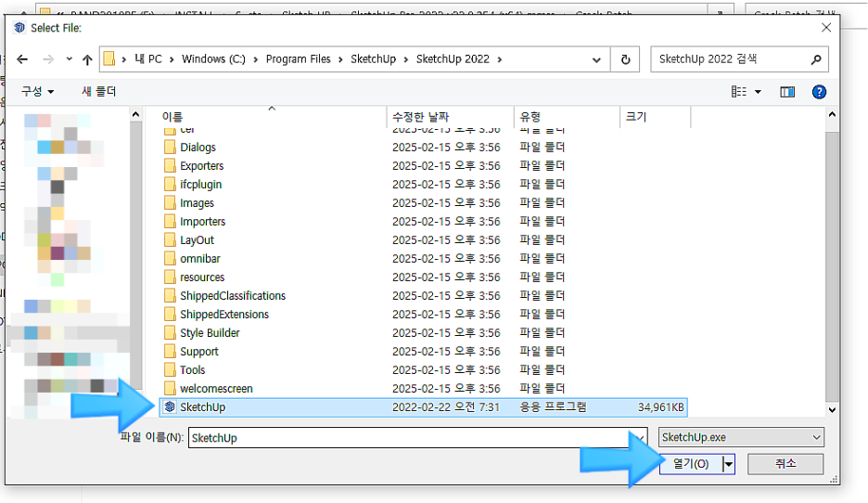Click the search magnifier icon
The height and width of the screenshot is (503, 868).
pyautogui.click(x=816, y=59)
